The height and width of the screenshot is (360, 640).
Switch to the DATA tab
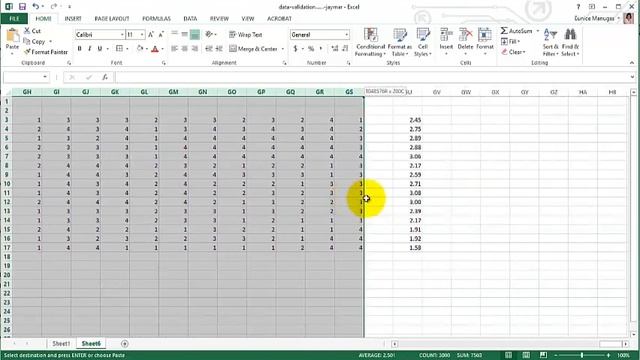point(190,19)
